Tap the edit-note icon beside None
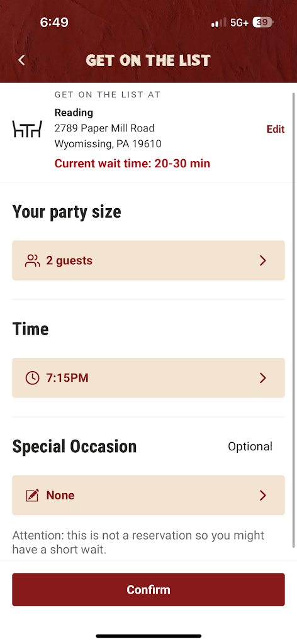 [33, 496]
